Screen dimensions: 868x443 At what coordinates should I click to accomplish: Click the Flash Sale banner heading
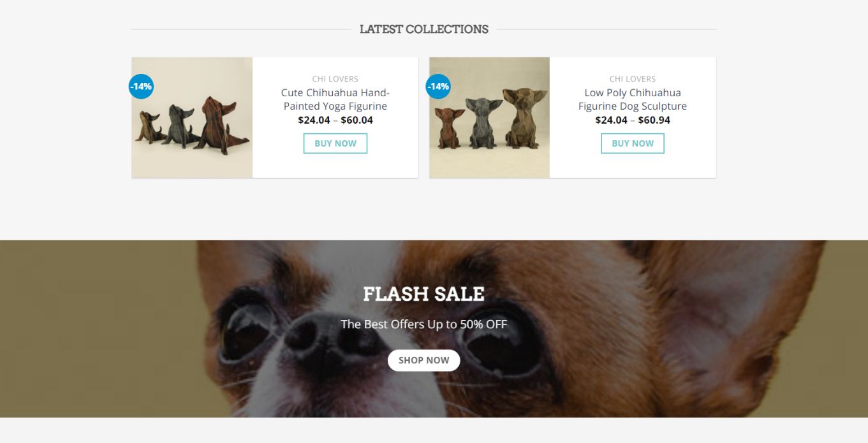click(423, 294)
